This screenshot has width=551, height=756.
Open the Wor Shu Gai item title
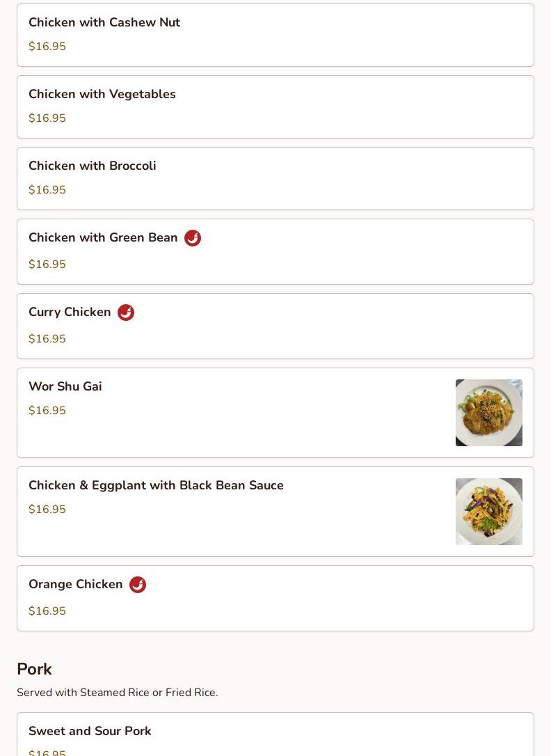(x=65, y=386)
